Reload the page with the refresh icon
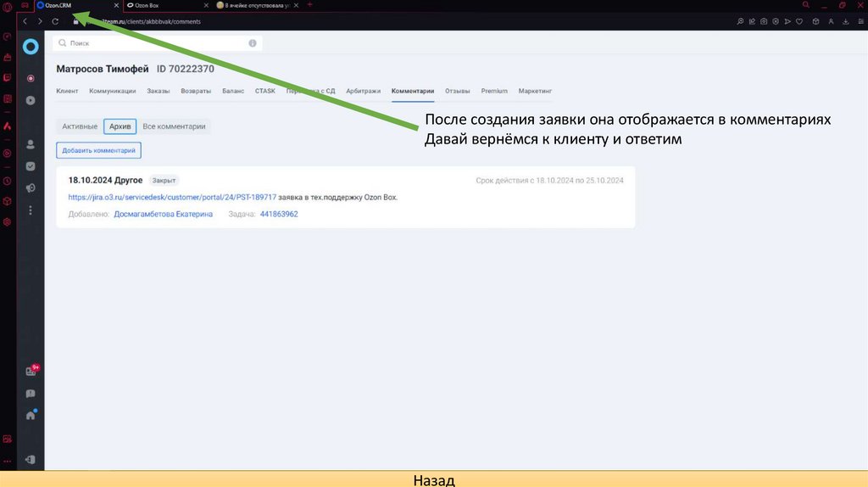 [55, 21]
